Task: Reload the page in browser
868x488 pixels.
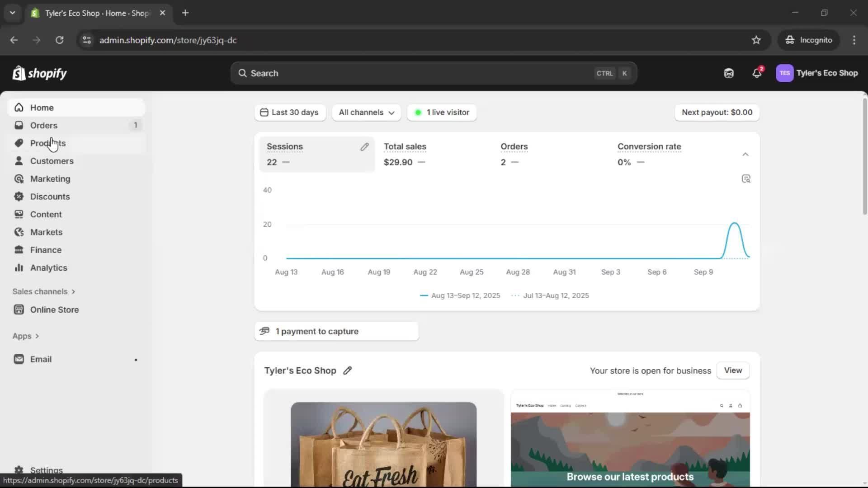Action: click(x=59, y=40)
